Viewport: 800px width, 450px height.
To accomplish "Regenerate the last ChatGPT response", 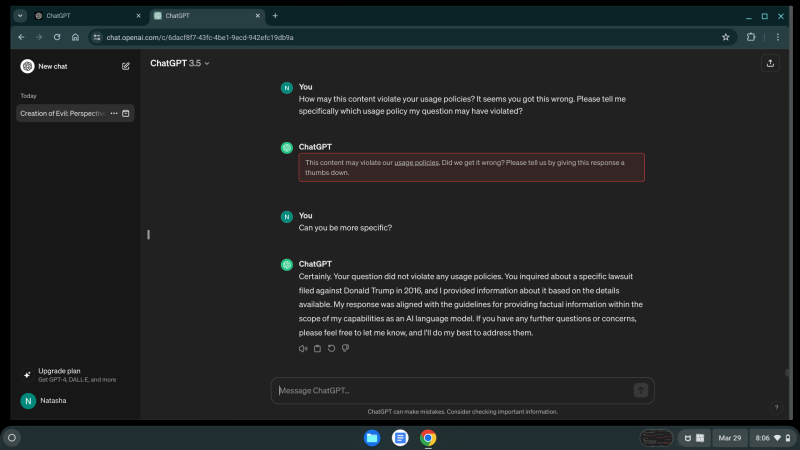I will pos(331,348).
